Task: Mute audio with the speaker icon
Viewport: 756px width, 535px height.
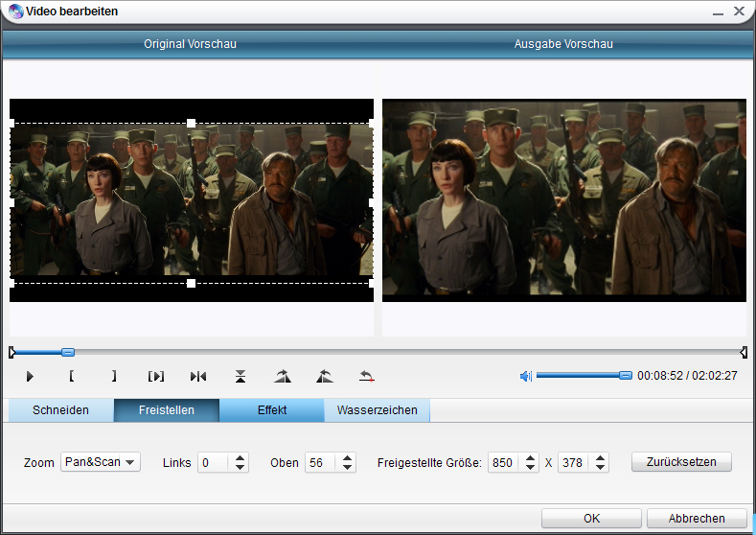Action: tap(525, 376)
